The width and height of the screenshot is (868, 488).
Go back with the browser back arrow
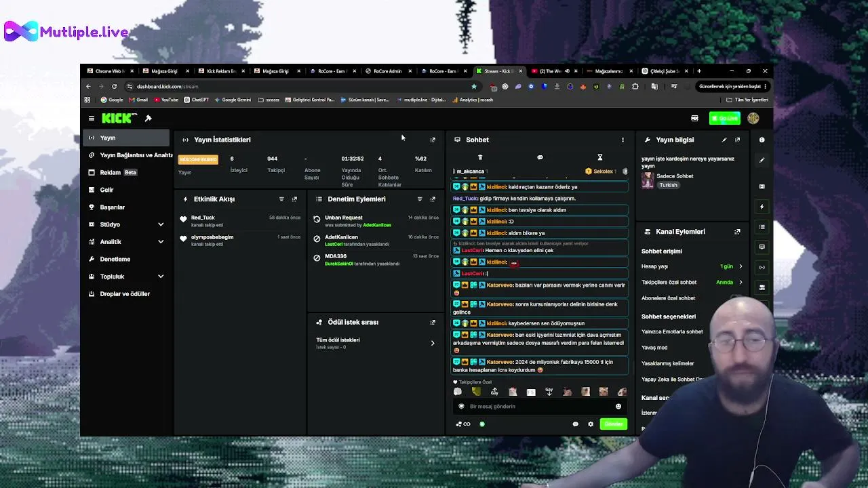pyautogui.click(x=88, y=87)
